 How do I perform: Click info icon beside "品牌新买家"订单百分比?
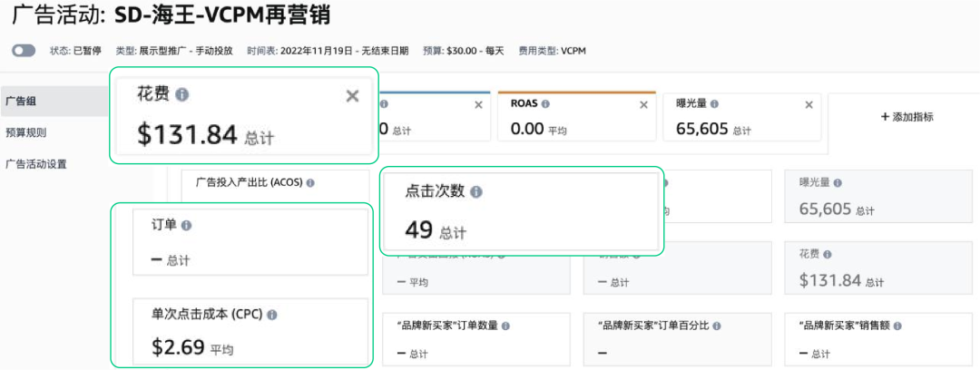(x=716, y=326)
